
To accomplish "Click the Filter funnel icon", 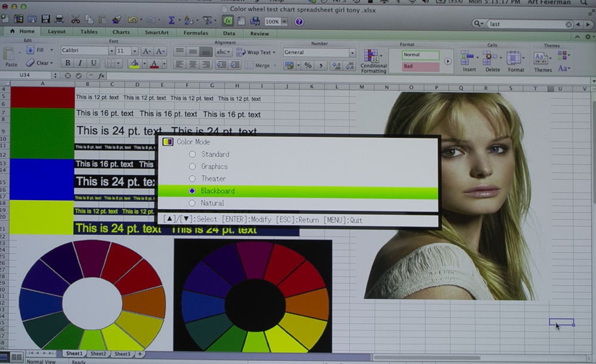I will [207, 21].
